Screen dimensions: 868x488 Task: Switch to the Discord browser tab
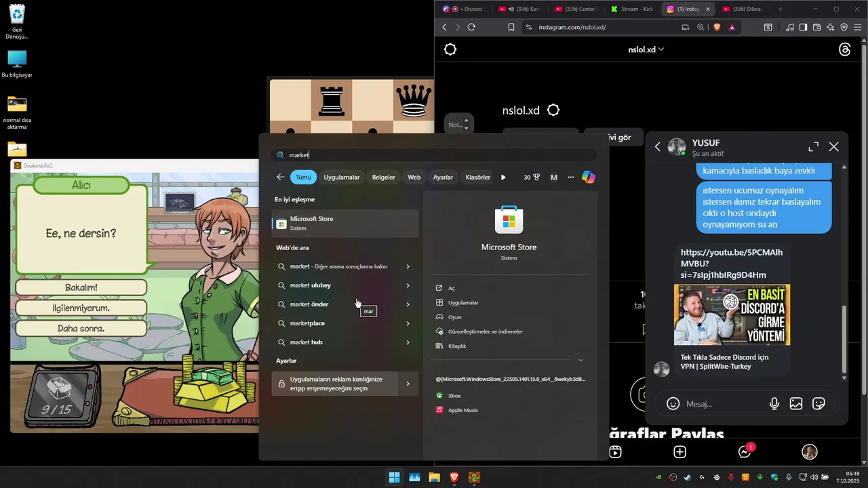tap(465, 9)
